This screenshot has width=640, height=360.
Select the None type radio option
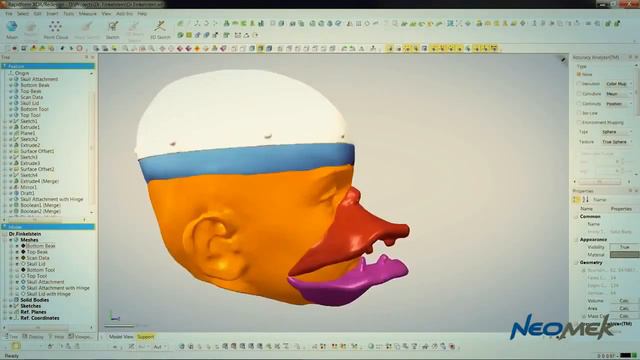579,74
